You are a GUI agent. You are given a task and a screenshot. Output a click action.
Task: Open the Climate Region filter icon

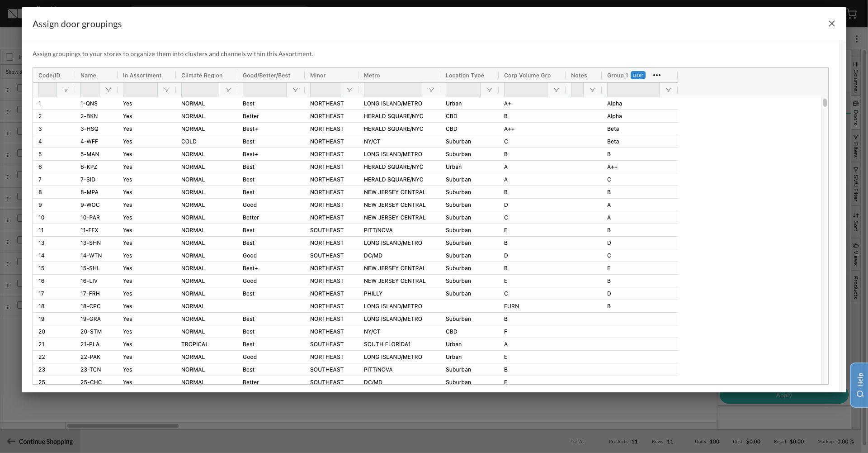click(x=228, y=90)
